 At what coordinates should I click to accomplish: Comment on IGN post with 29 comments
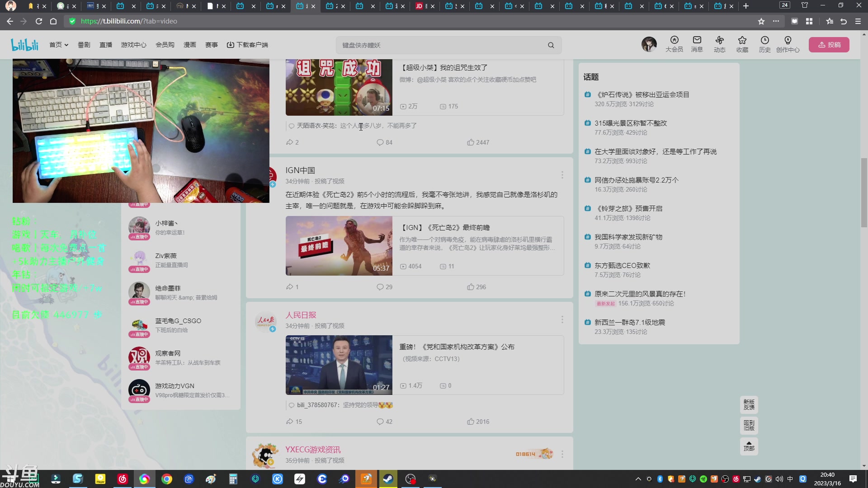click(384, 287)
